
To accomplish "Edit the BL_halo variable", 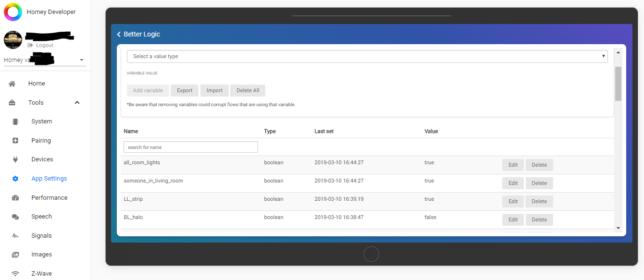I will 513,219.
